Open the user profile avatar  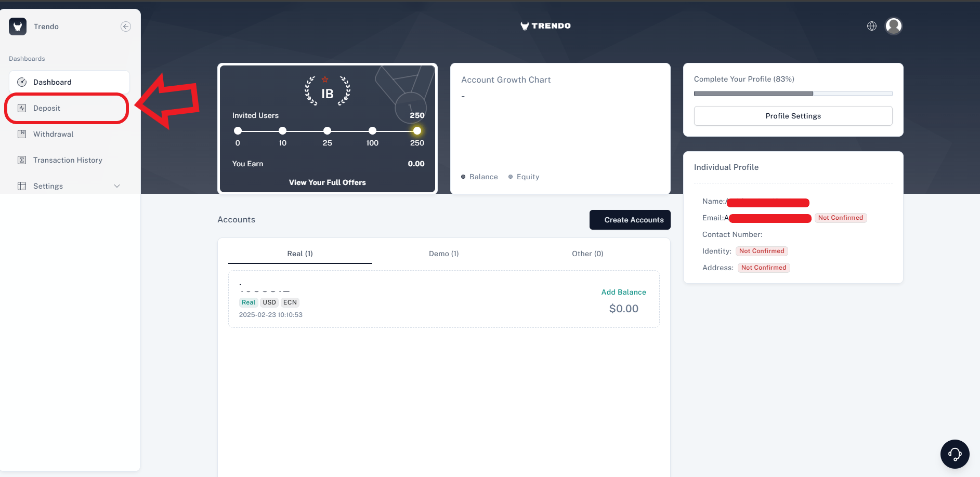(894, 26)
